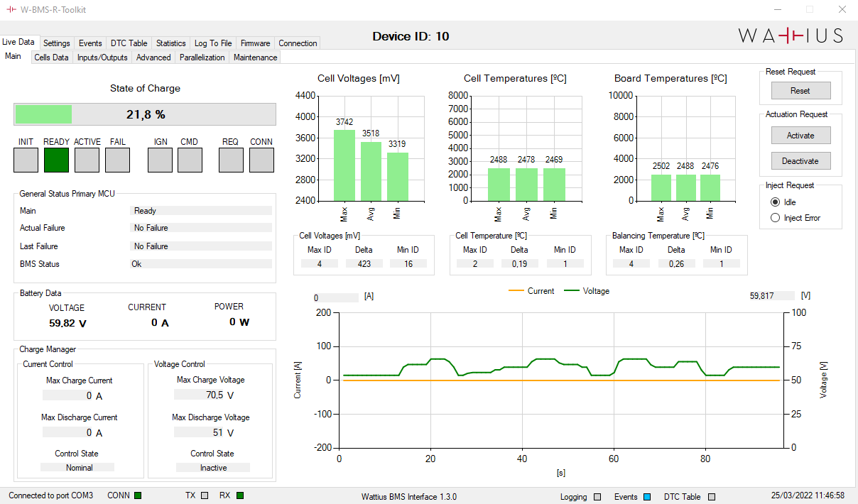Click the RX indicator square in the status bar
The width and height of the screenshot is (858, 504).
pyautogui.click(x=240, y=495)
